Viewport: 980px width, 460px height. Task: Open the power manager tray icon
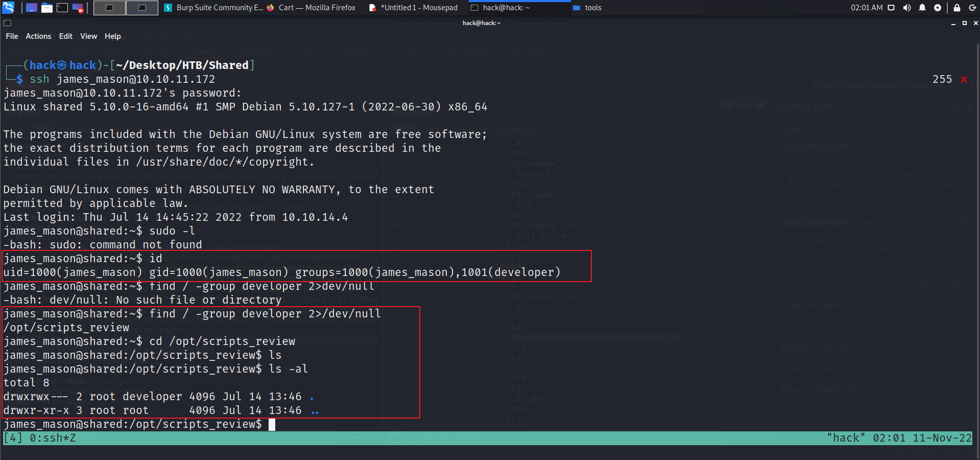938,8
